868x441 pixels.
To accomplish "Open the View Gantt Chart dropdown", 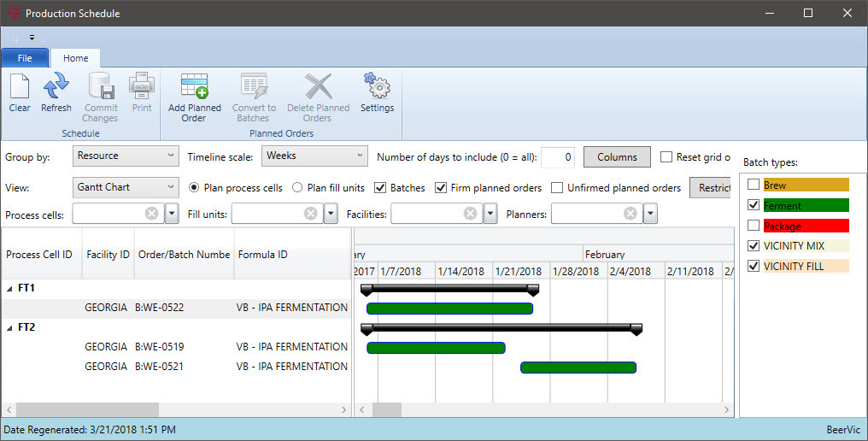I will click(126, 187).
